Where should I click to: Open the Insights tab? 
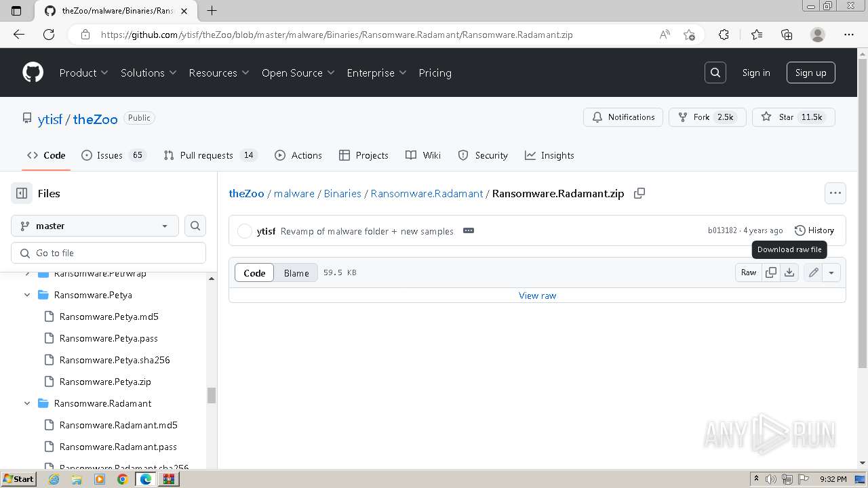coord(549,155)
